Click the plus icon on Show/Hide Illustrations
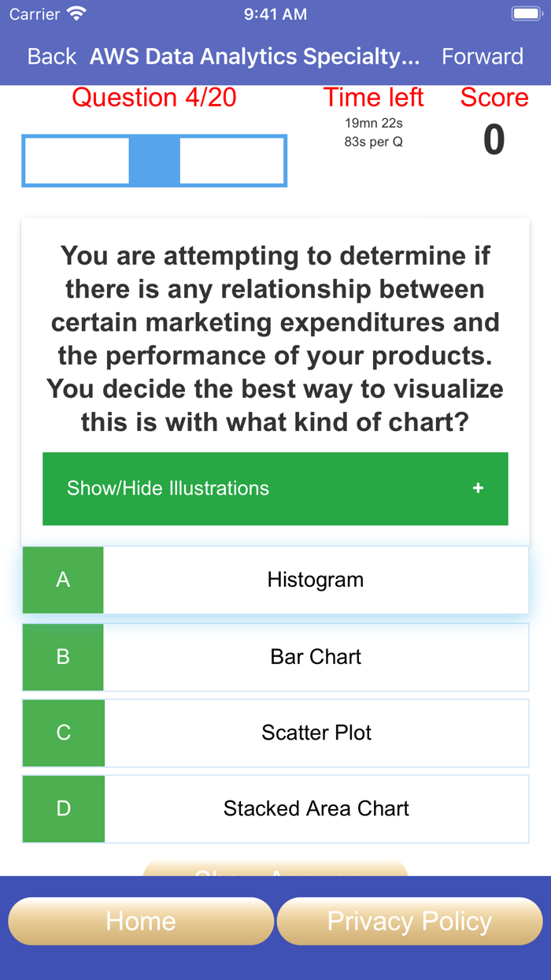The image size is (551, 980). [x=478, y=488]
